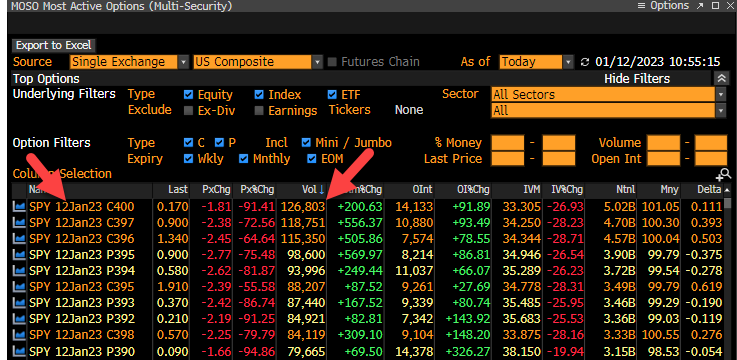Open the As of Today dropdown
The height and width of the screenshot is (360, 737).
click(x=537, y=62)
